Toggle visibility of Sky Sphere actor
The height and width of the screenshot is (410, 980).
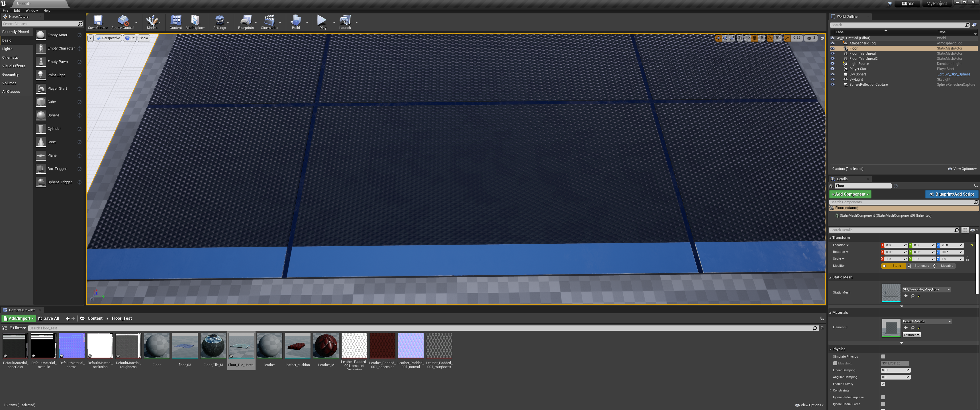click(x=832, y=74)
